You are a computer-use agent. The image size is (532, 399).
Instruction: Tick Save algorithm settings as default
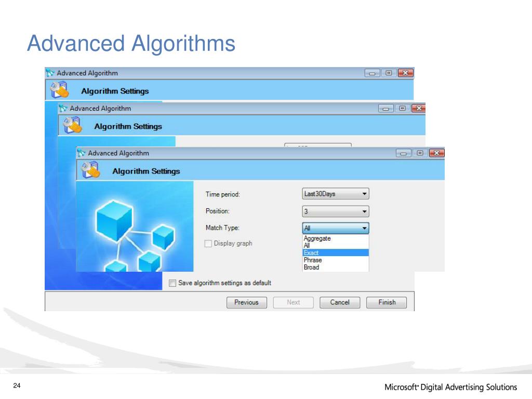(x=172, y=283)
